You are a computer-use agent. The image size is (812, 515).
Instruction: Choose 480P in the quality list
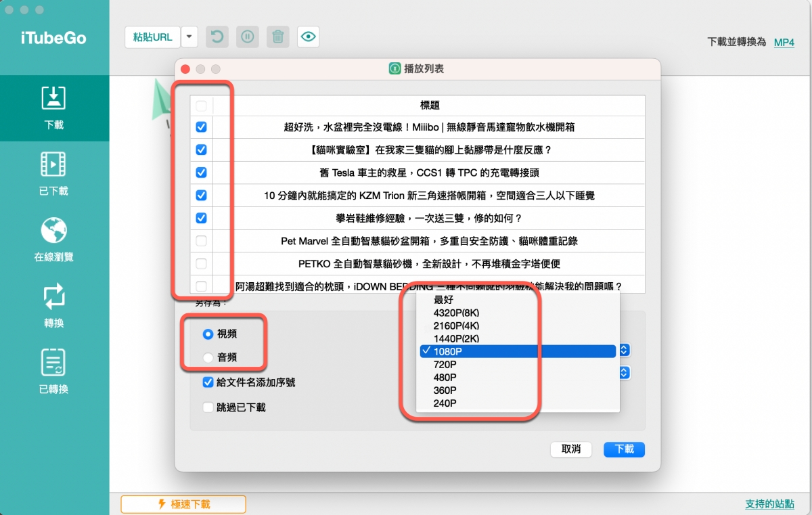pyautogui.click(x=518, y=378)
